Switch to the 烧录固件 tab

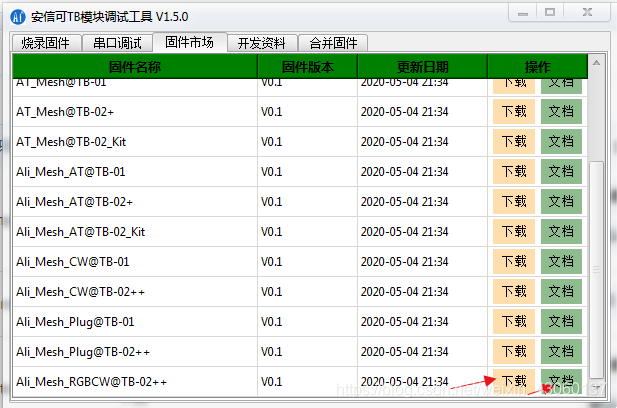pos(46,43)
